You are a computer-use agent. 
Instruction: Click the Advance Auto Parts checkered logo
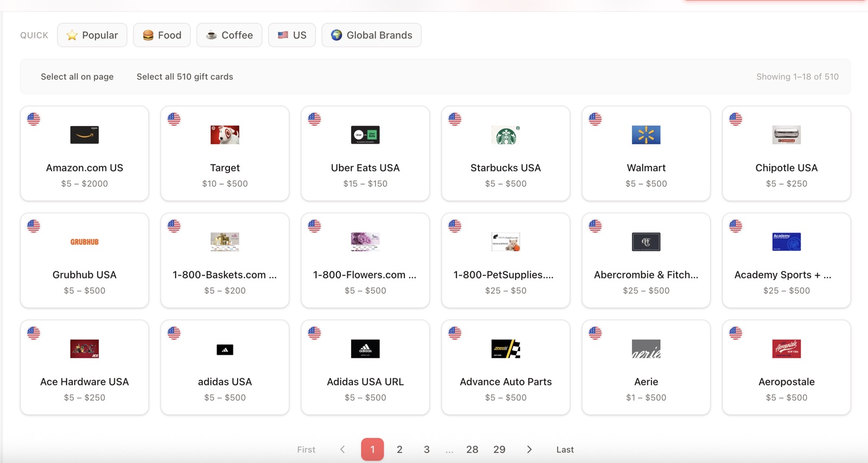coord(506,348)
